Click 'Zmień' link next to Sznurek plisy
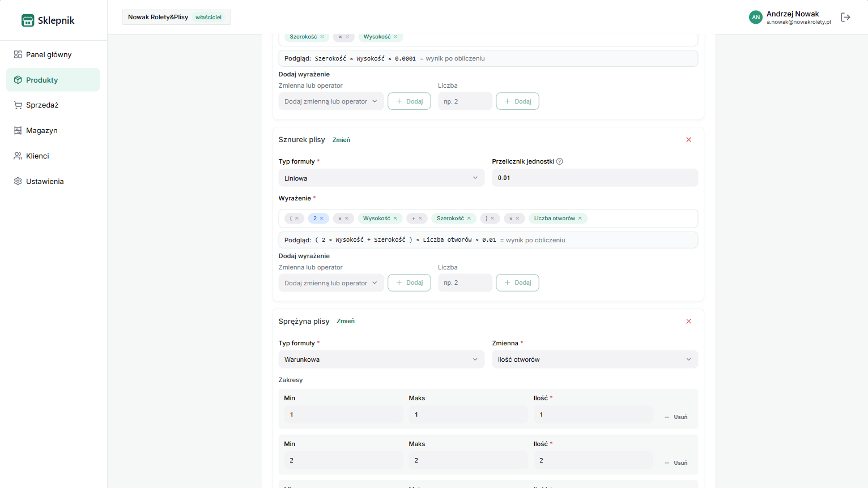The image size is (868, 488). (x=341, y=140)
